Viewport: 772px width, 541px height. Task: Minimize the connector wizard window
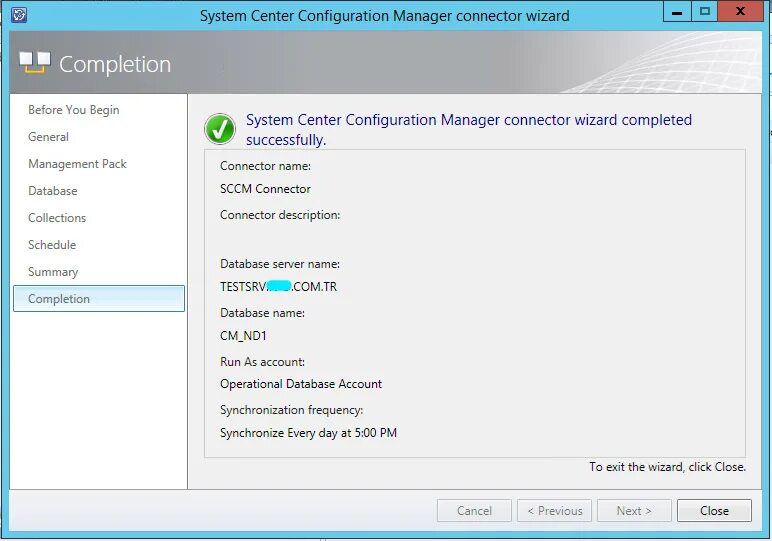(x=677, y=12)
